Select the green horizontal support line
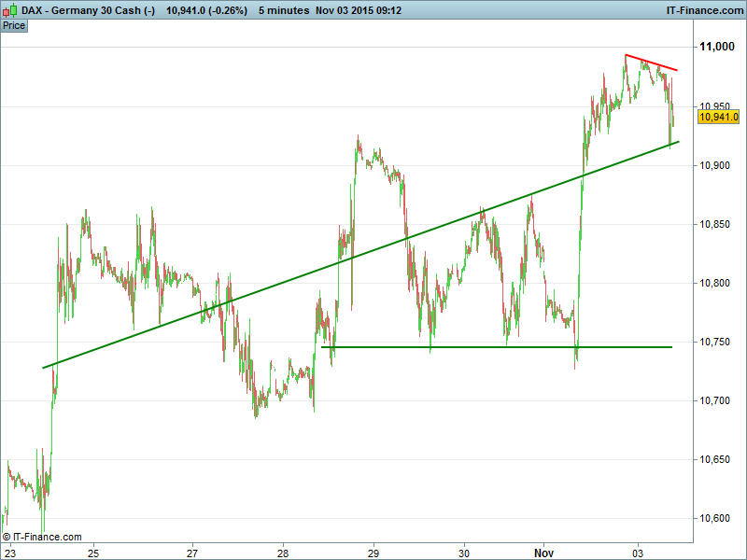747x560 pixels. point(495,347)
